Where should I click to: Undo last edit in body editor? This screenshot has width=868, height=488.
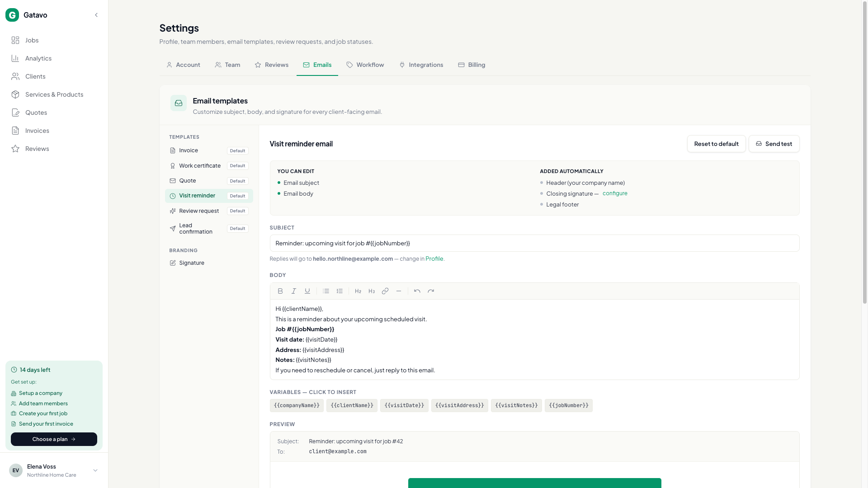coord(417,291)
